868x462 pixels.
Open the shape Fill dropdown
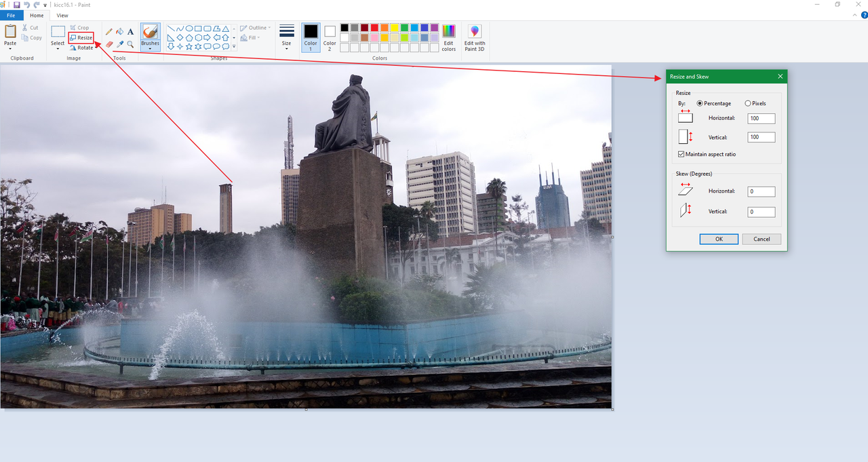(251, 38)
